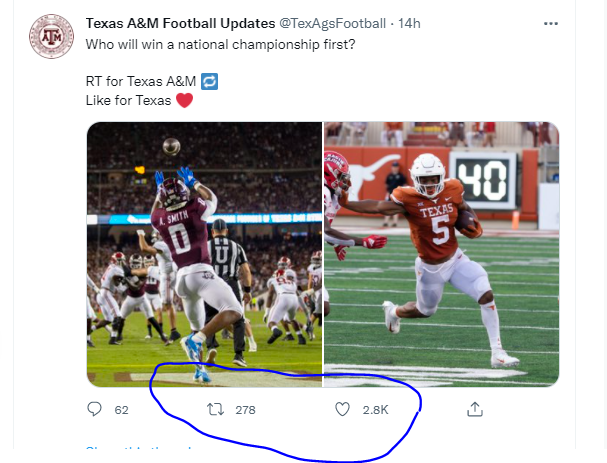Open the right photo of Texas runner
This screenshot has width=607, height=463.
(441, 254)
